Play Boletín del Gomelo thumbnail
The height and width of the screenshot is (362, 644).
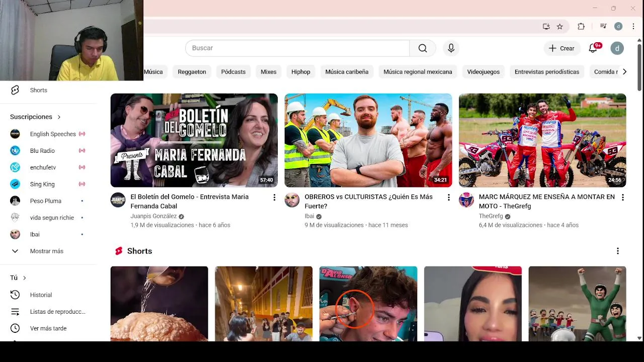pyautogui.click(x=194, y=140)
